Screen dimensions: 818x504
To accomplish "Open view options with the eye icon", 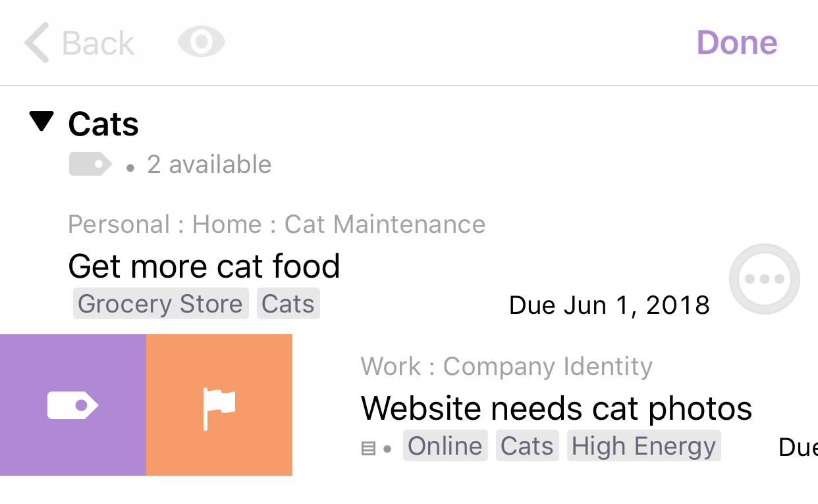I will click(x=202, y=42).
